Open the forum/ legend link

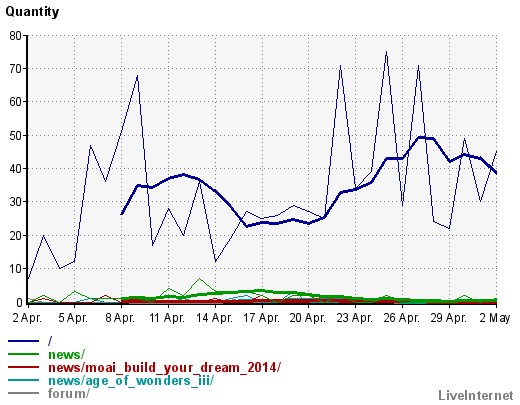click(x=69, y=393)
